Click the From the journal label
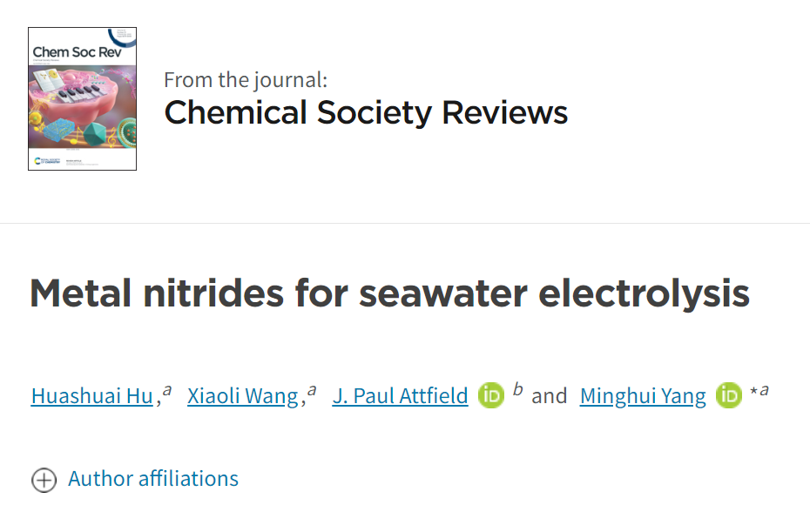This screenshot has height=532, width=810. (x=246, y=80)
